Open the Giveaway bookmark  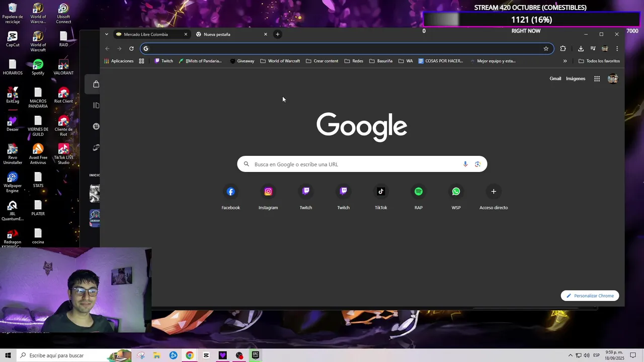coord(242,61)
